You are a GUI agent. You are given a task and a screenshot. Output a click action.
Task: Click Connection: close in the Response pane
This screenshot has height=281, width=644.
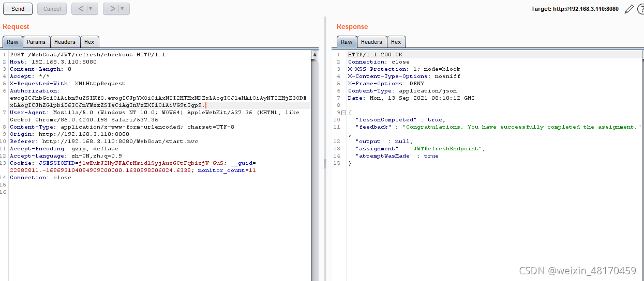(x=379, y=62)
